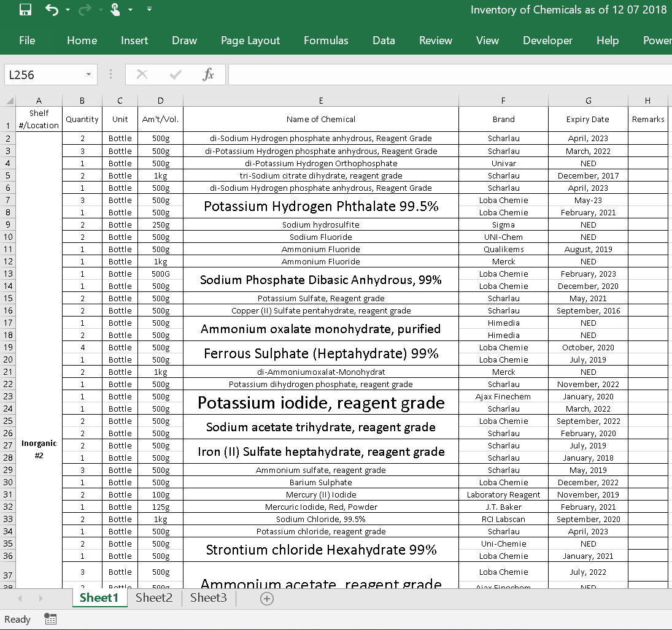The image size is (672, 630).
Task: Open the File menu
Action: pyautogui.click(x=27, y=40)
